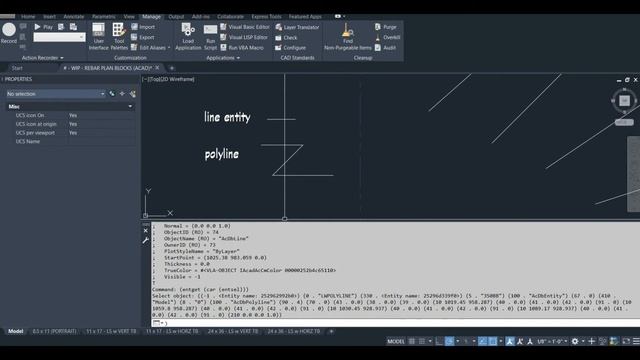The width and height of the screenshot is (640, 360).
Task: Switch to the Parametric ribbon tab
Action: coord(104,17)
